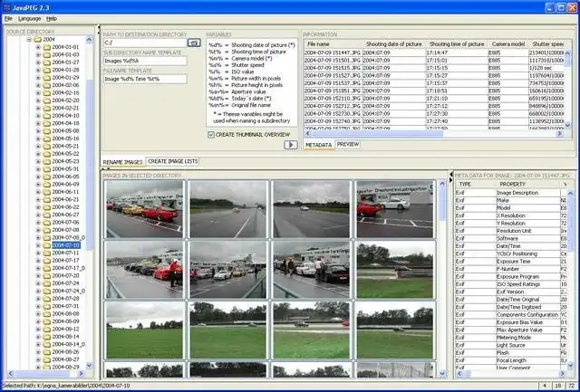Viewport: 580px width, 392px height.
Task: Expand the 2004-05-21 folder node
Action: point(38,146)
